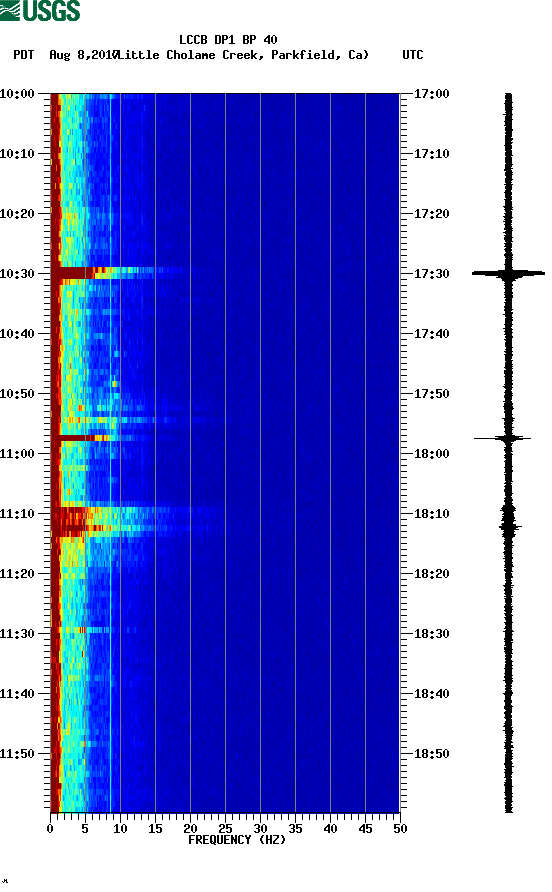Click the '10' frequency axis label
The width and height of the screenshot is (552, 892).
120,829
